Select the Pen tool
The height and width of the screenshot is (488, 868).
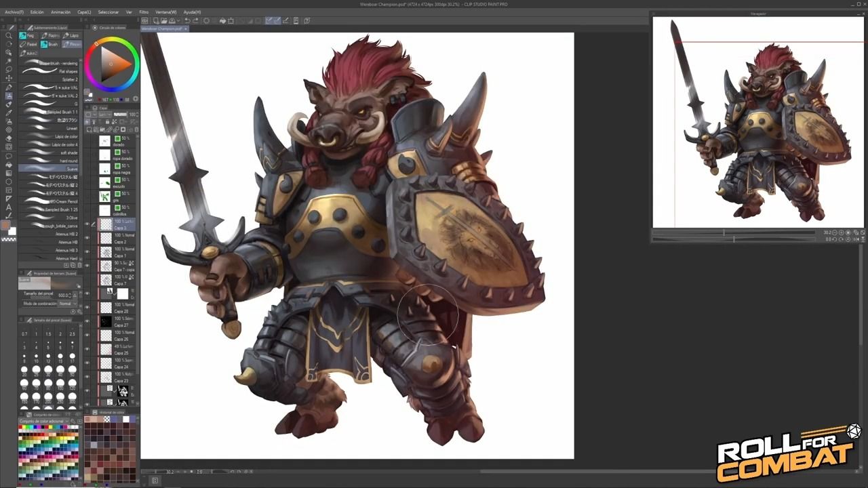[9, 87]
